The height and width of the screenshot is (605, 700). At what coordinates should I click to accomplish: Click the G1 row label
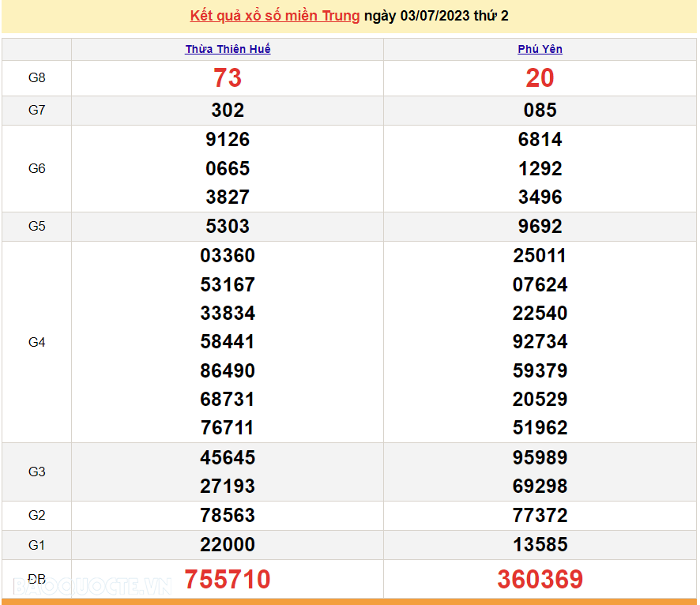click(37, 544)
